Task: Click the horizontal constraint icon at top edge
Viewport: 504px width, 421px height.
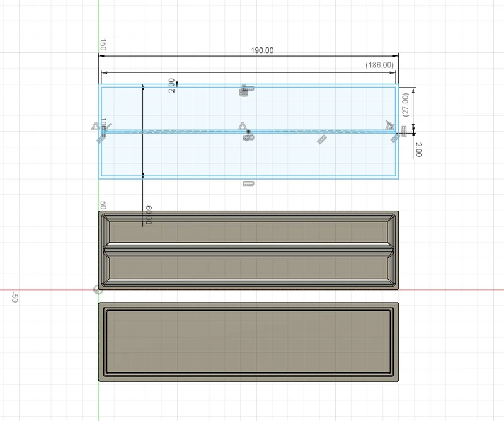Action: click(x=247, y=88)
